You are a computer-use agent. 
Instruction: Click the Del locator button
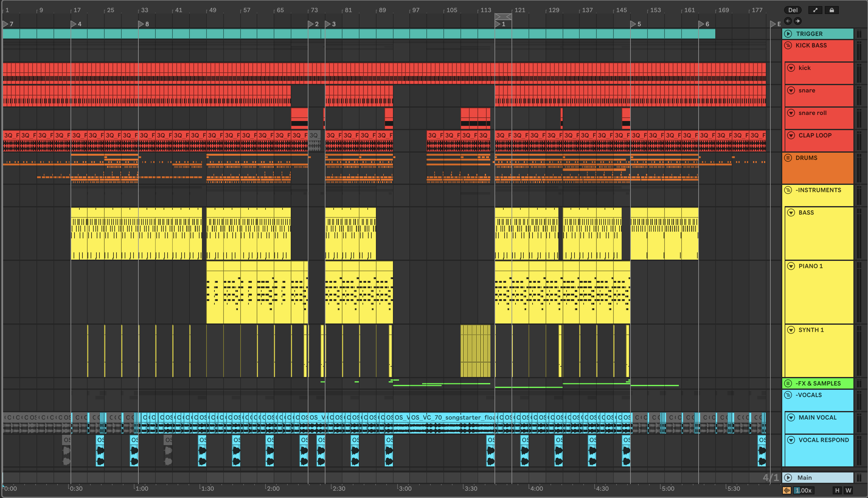793,10
